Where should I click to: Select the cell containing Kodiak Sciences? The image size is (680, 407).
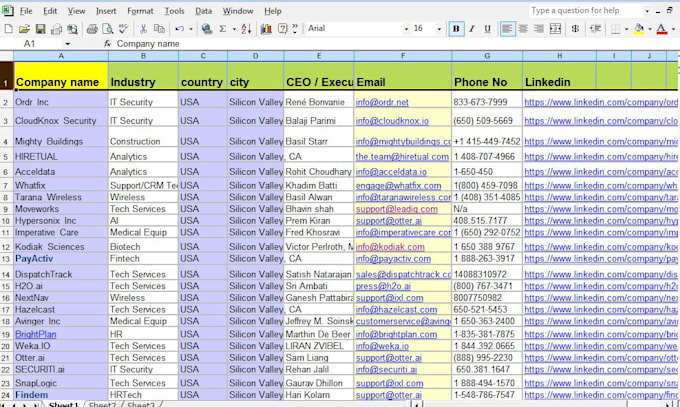61,246
